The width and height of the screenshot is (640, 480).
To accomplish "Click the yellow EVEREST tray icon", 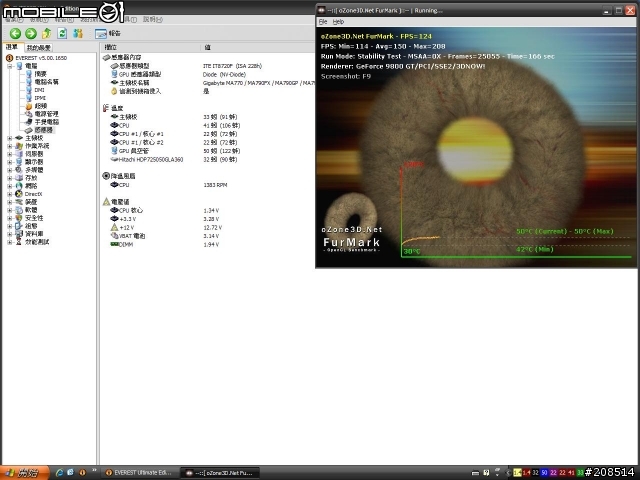I will 517,473.
